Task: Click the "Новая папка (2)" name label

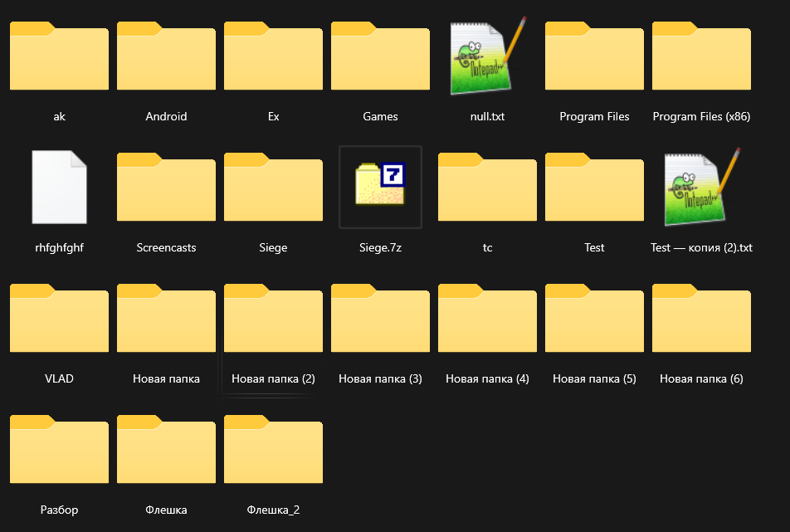Action: click(x=273, y=378)
